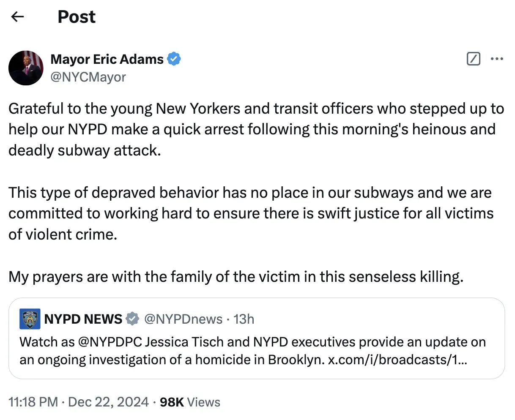Click the Post header title

coord(77,17)
